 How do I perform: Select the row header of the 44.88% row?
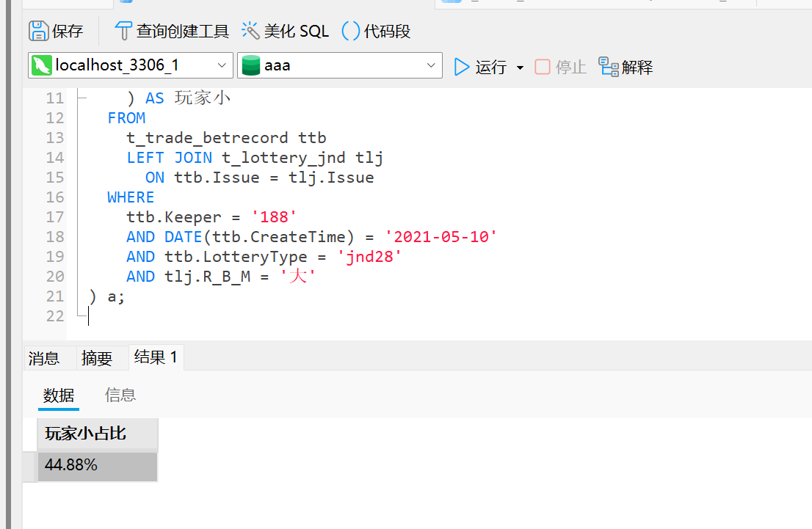[x=30, y=467]
